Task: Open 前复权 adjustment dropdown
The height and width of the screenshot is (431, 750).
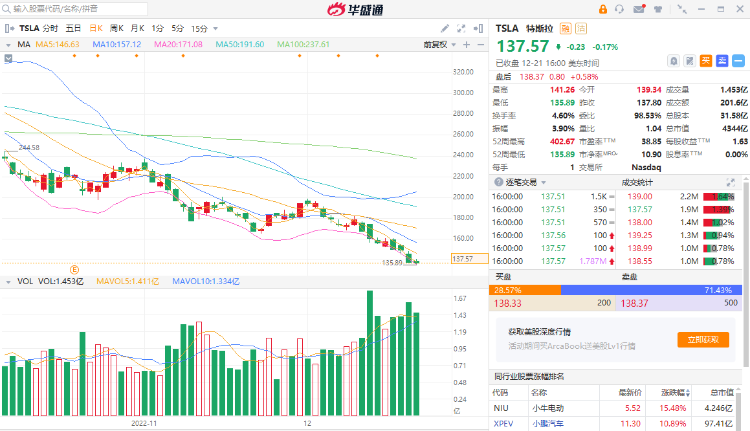Action: (440, 44)
